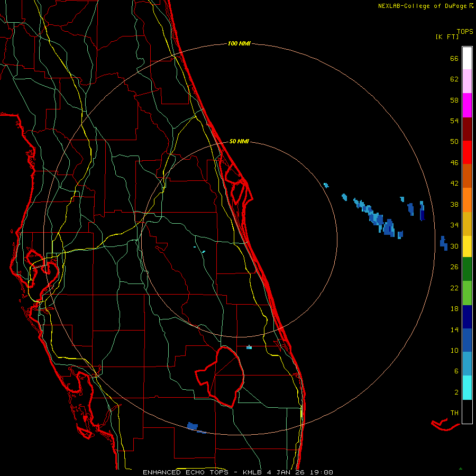Click the navy 22 K FT legend swatch
Screen dimensions: 476x476
(467, 317)
